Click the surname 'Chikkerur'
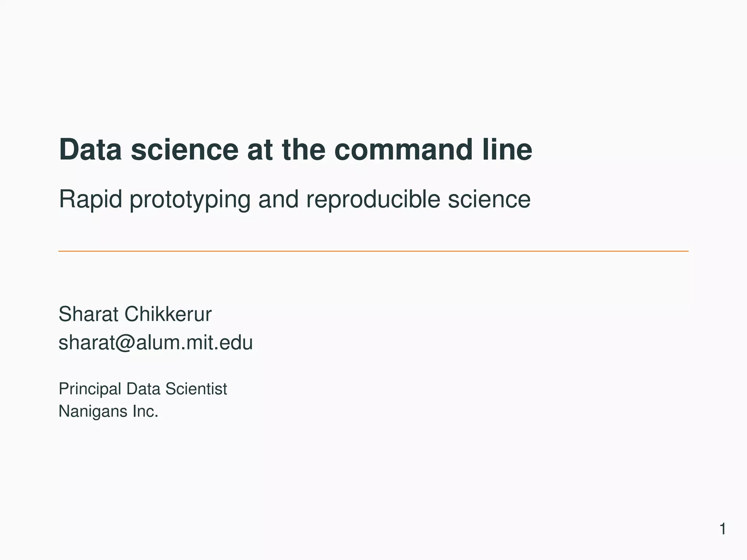The width and height of the screenshot is (747, 560). (168, 314)
